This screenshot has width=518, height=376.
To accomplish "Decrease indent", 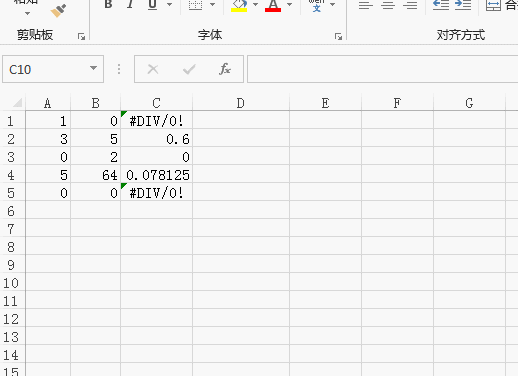I will click(x=440, y=5).
